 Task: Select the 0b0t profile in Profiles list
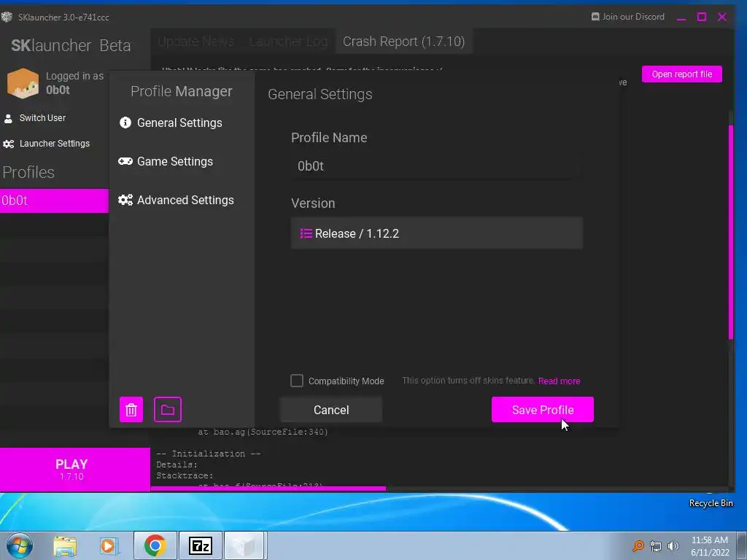coord(54,201)
